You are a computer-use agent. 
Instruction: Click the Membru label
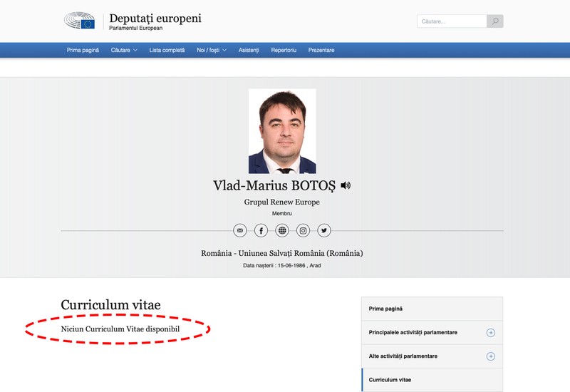pos(282,213)
